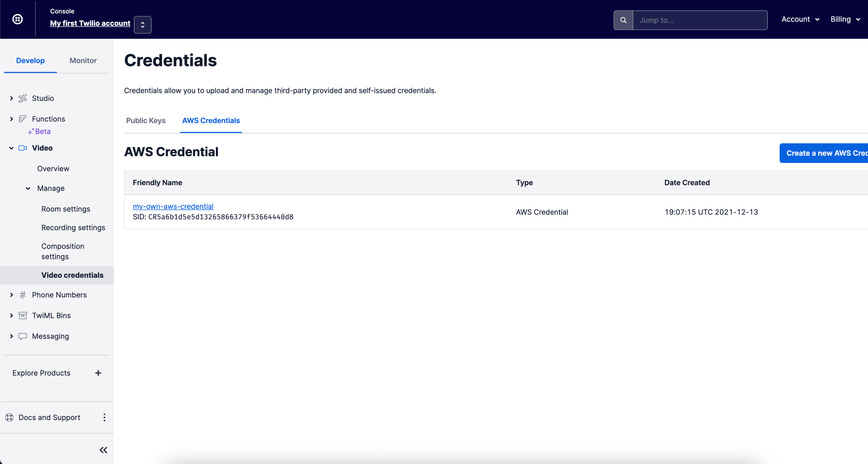Open the kebab menu beside Docs and Support
The width and height of the screenshot is (868, 464).
[x=104, y=417]
